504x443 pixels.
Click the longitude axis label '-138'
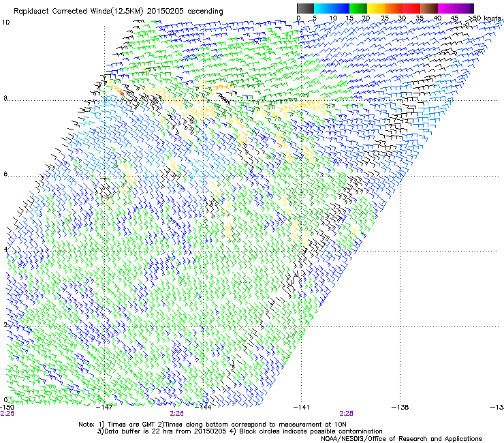(400, 408)
